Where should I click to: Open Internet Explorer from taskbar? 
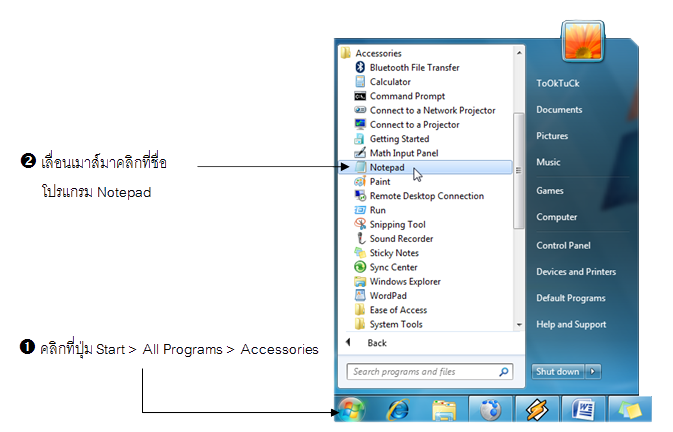399,409
